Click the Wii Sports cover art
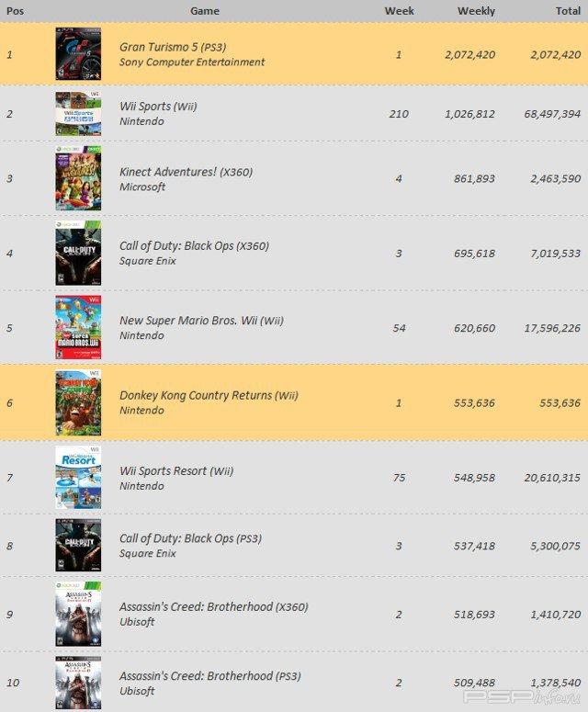This screenshot has height=712, width=588. coord(78,114)
